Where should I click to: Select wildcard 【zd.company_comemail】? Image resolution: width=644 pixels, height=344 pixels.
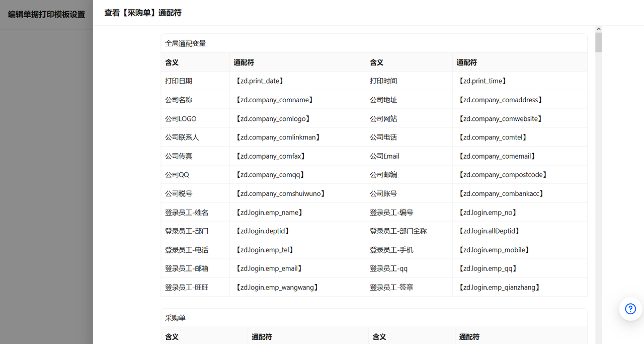[x=497, y=156]
